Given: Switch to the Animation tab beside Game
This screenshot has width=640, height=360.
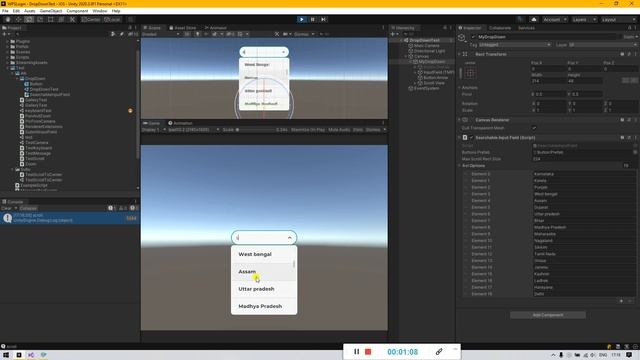Looking at the screenshot, I should pyautogui.click(x=180, y=123).
